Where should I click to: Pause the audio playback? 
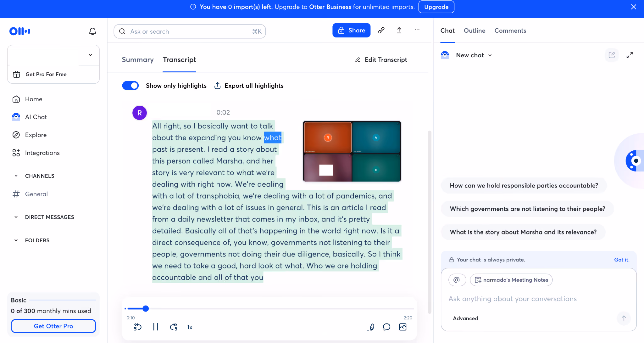coord(156,327)
